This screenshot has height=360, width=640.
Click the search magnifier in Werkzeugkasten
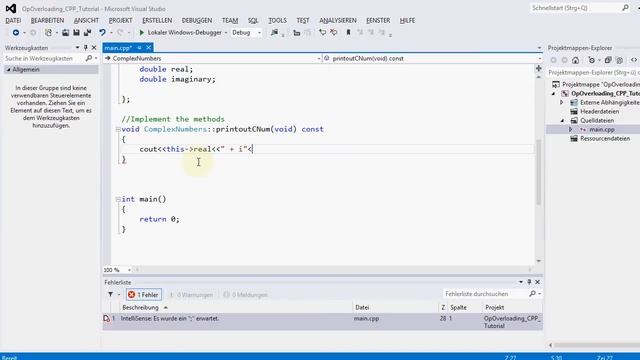coord(89,58)
